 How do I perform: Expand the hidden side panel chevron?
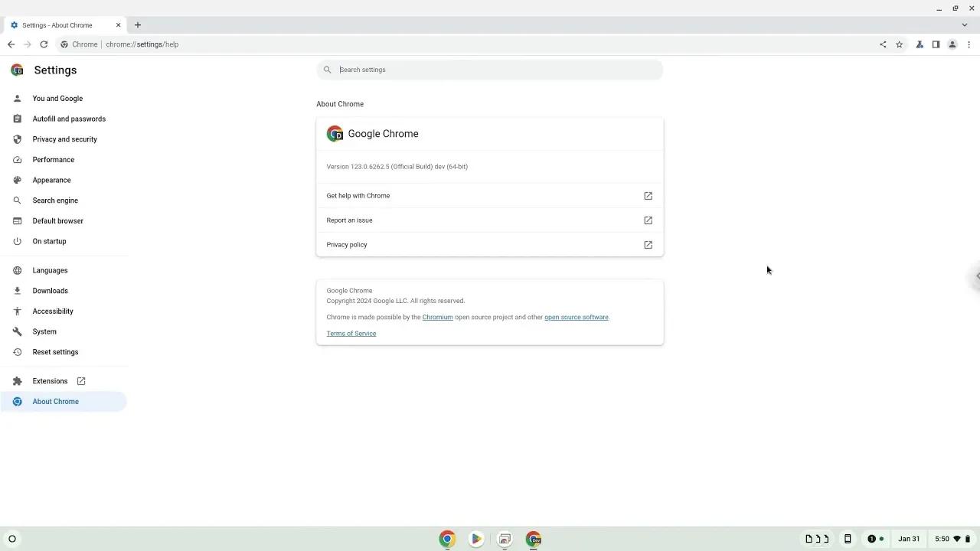click(x=975, y=275)
